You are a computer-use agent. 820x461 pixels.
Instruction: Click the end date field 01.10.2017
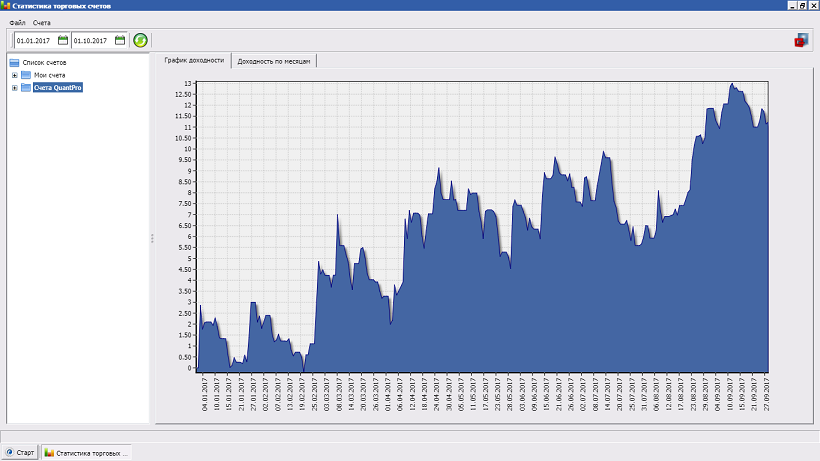(91, 40)
